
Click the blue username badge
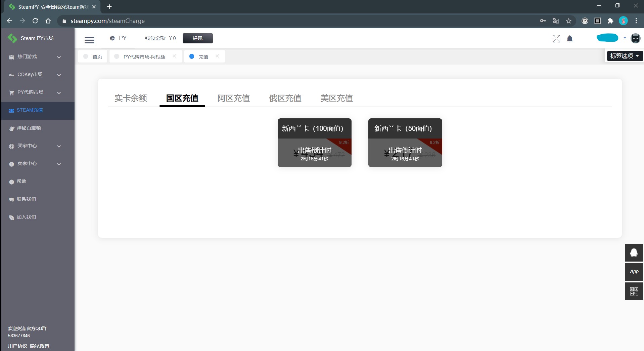coord(607,38)
